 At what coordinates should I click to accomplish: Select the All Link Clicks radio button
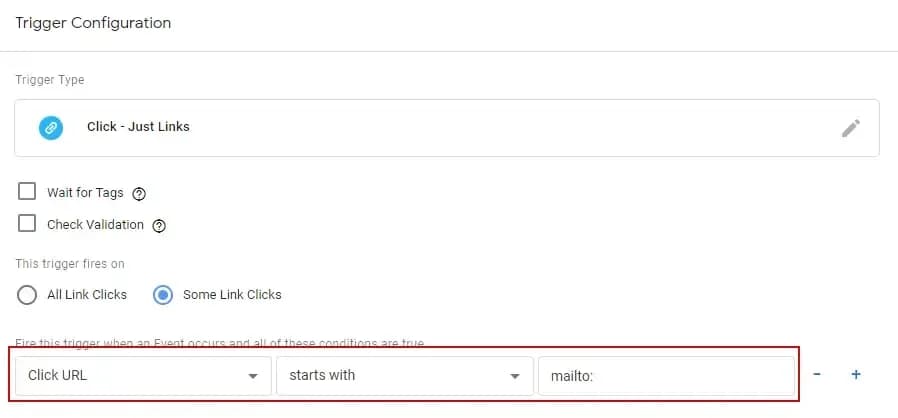[x=28, y=295]
